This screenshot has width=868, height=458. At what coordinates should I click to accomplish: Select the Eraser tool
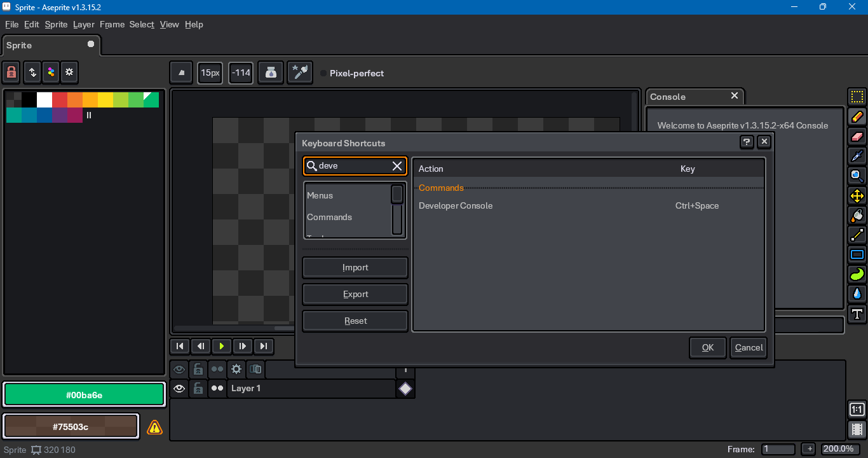pyautogui.click(x=857, y=136)
